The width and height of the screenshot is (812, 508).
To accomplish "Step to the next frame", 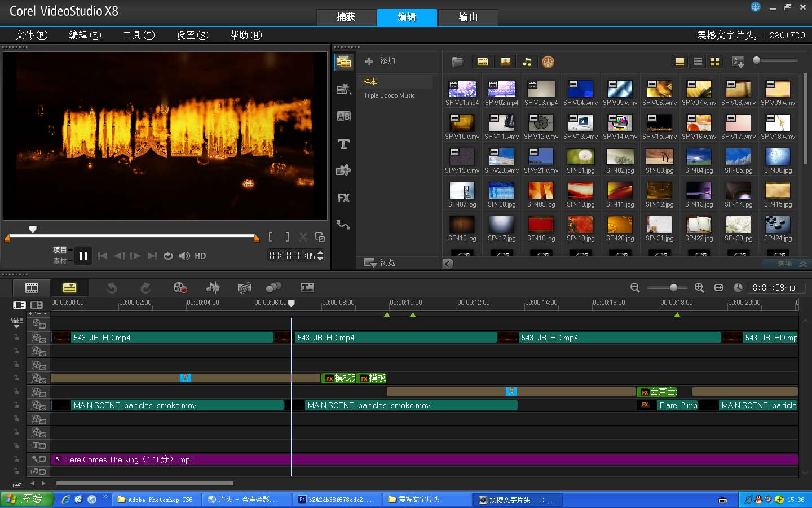I will pos(135,256).
